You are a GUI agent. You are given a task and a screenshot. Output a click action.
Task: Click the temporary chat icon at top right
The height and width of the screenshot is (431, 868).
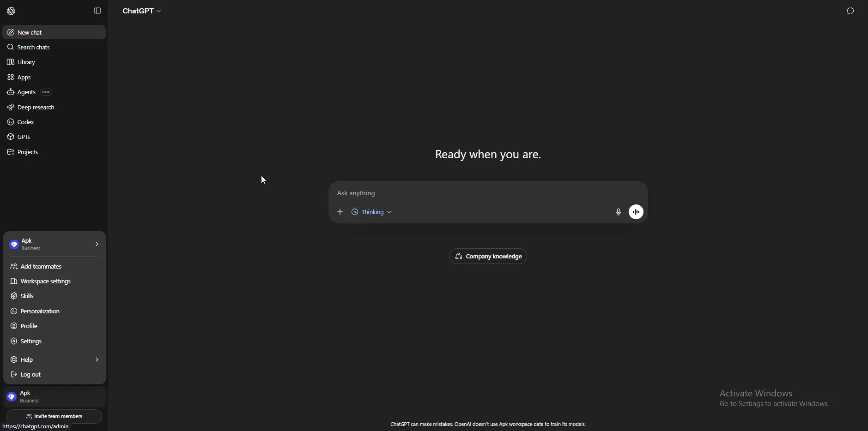click(x=850, y=11)
